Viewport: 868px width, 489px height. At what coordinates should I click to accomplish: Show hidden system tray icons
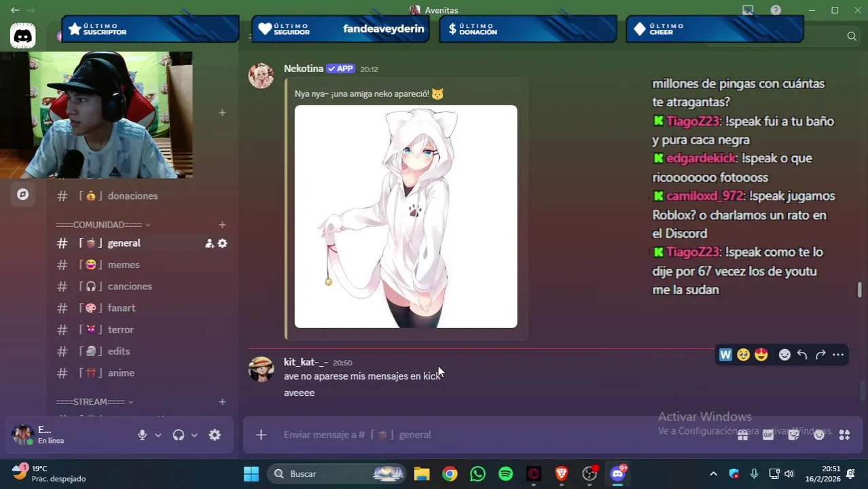(713, 474)
